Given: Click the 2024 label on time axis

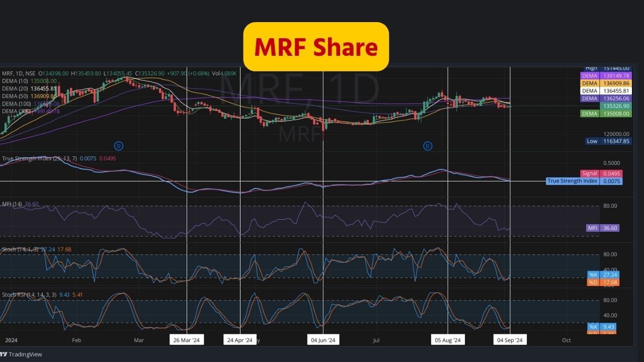Looking at the screenshot, I should click(x=12, y=340).
